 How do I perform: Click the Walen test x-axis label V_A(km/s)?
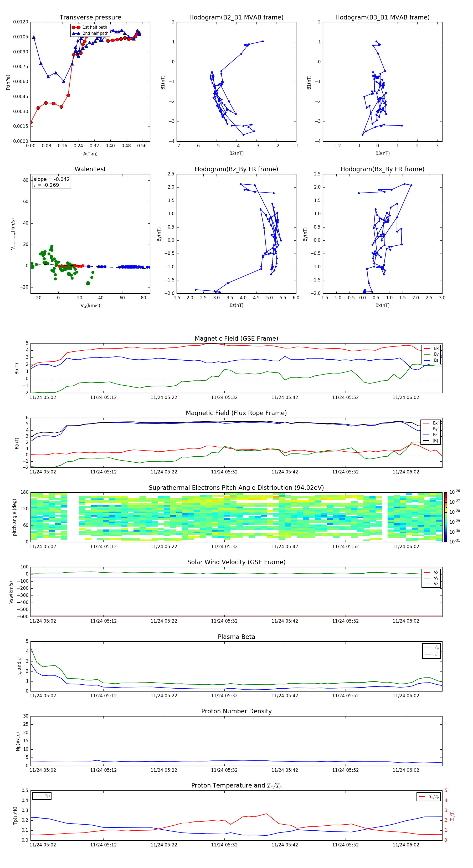(x=90, y=306)
